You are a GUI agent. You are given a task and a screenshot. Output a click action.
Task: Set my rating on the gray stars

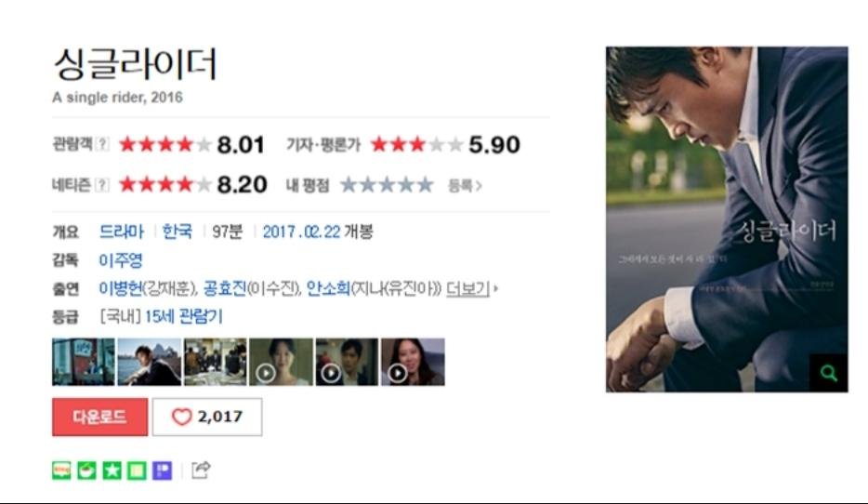(387, 185)
